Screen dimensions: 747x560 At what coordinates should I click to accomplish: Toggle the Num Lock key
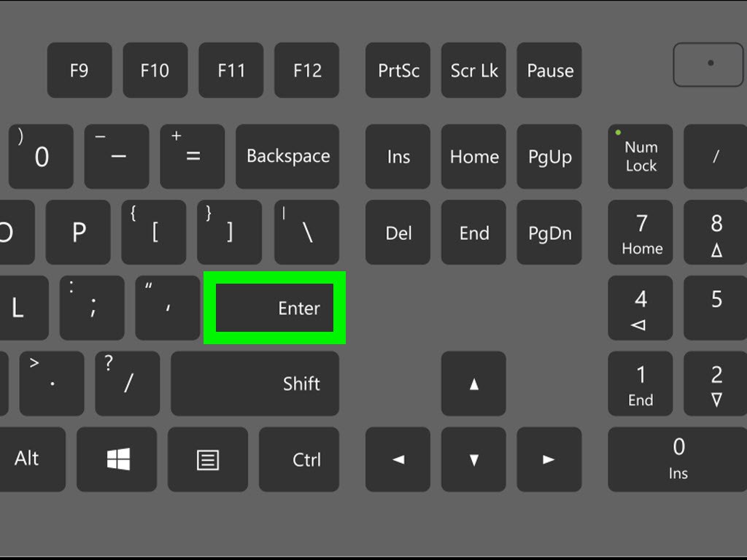pos(640,157)
